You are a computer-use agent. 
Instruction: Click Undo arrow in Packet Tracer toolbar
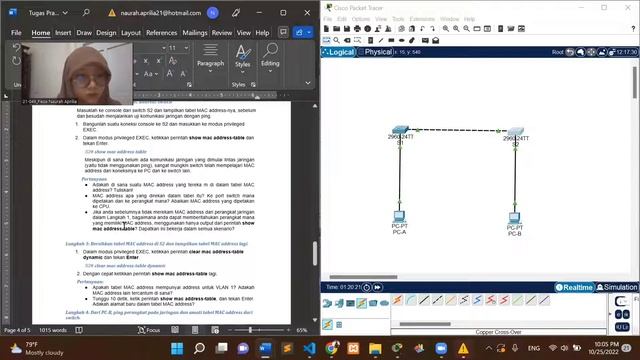[x=422, y=29]
